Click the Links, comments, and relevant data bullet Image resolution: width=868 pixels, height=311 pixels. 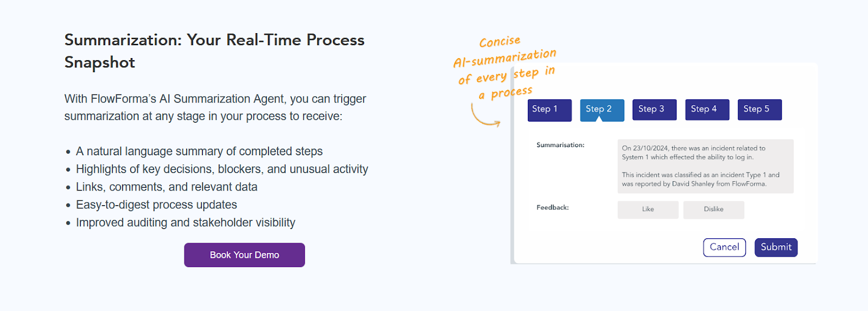[167, 187]
